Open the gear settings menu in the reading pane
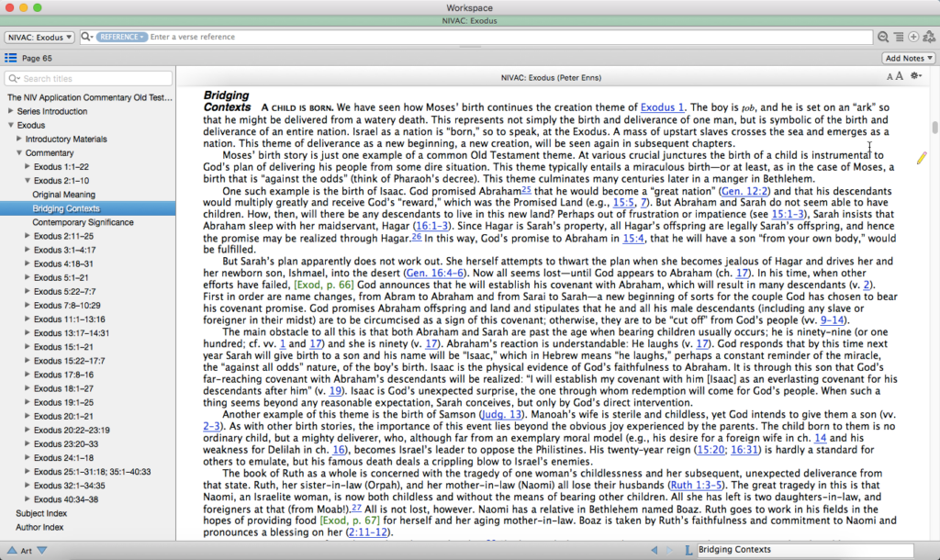Screen dimensions: 940x560 (913, 77)
